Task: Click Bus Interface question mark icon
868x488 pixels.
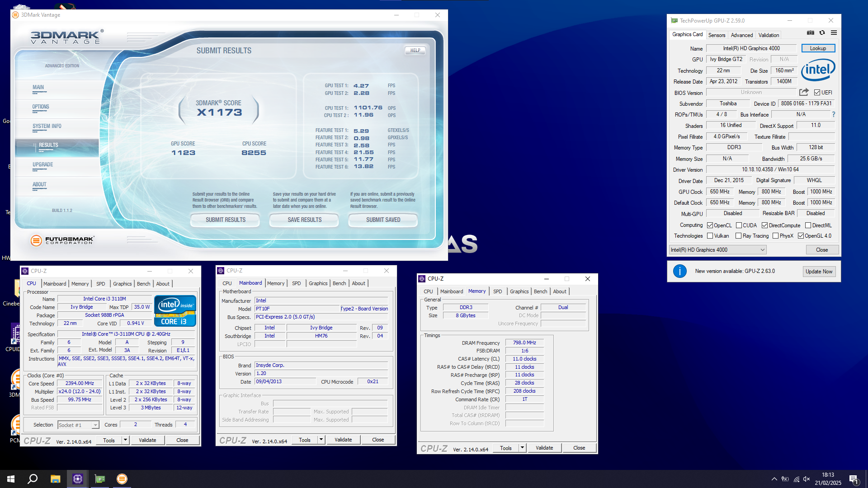Action: (x=834, y=114)
